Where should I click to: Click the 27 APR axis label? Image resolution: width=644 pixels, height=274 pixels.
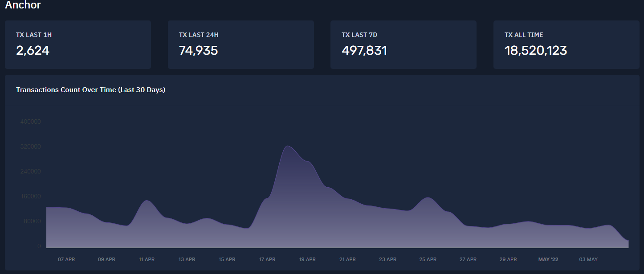click(468, 259)
